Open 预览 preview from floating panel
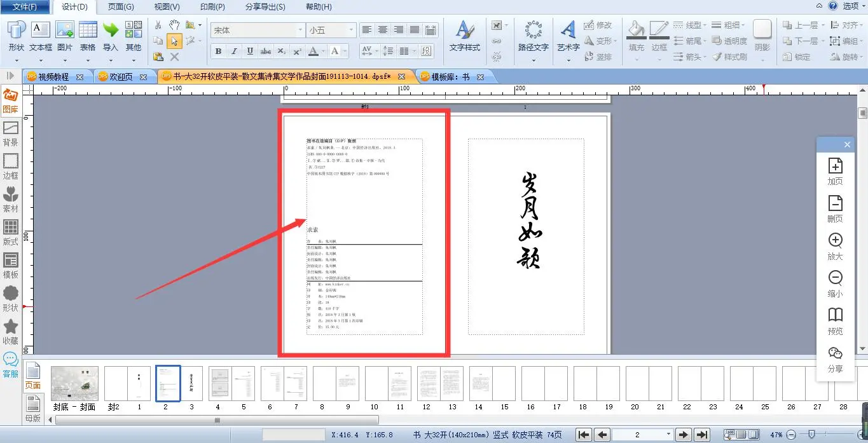Screen dimensions: 868x443 [x=835, y=321]
